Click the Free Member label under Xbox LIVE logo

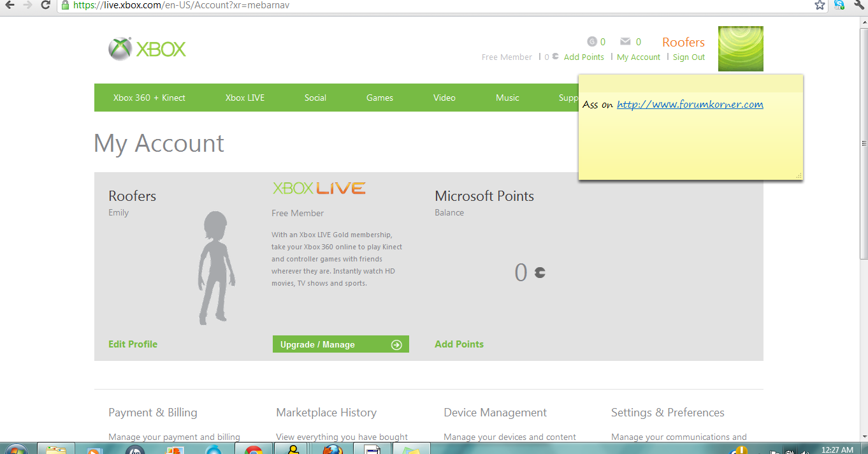click(298, 213)
